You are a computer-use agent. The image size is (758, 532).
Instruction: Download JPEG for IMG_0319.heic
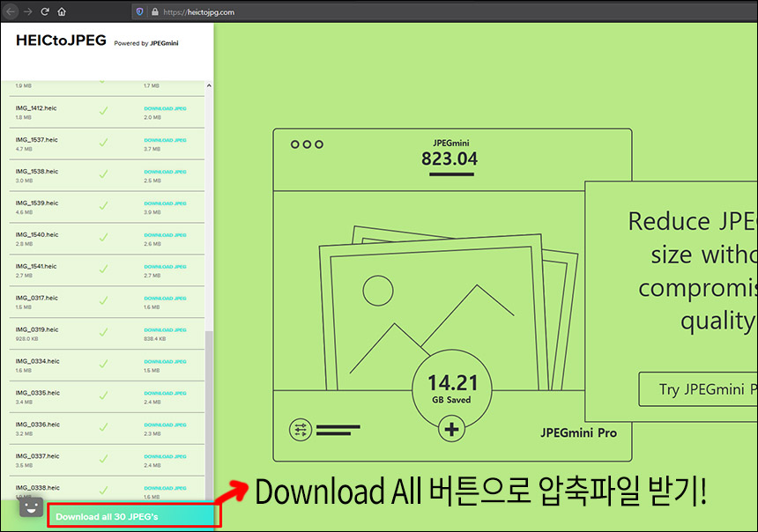(x=165, y=330)
